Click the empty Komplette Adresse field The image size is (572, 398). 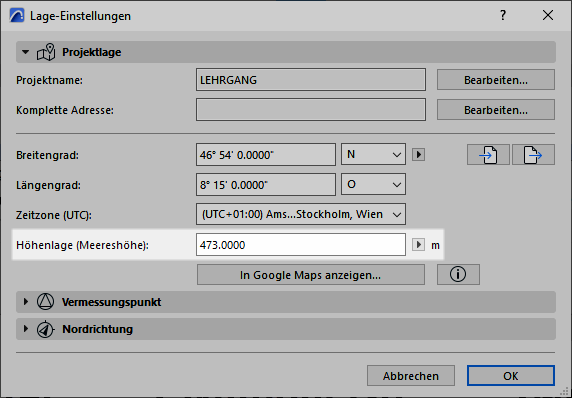point(311,109)
